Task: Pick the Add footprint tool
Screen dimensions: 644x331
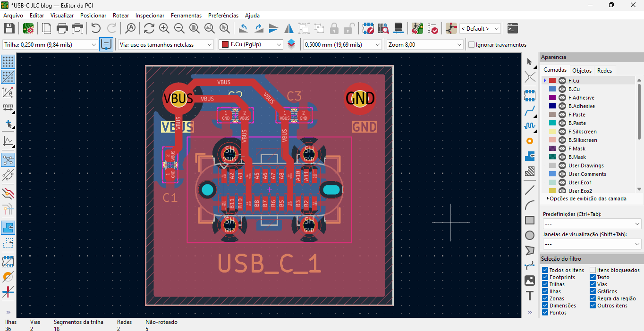Action: [530, 96]
